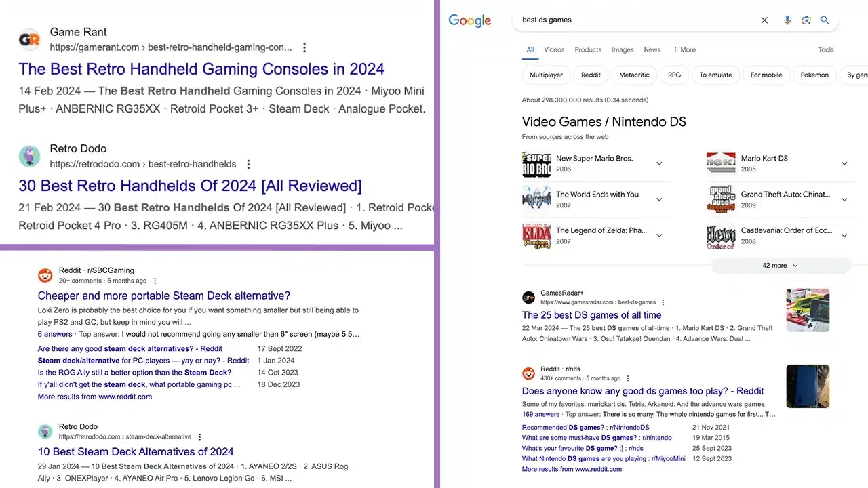The image size is (868, 488).
Task: Open Are there any good steam deck alternatives
Action: [130, 349]
